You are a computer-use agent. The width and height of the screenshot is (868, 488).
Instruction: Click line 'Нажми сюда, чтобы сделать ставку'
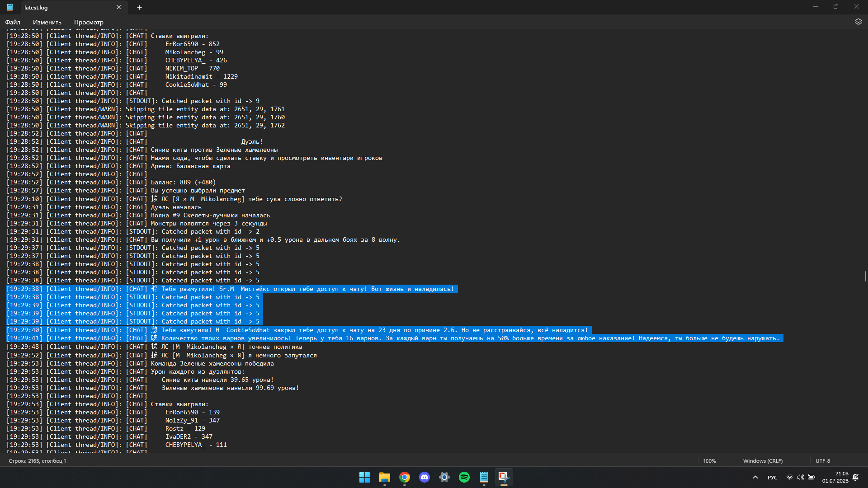[x=194, y=158]
